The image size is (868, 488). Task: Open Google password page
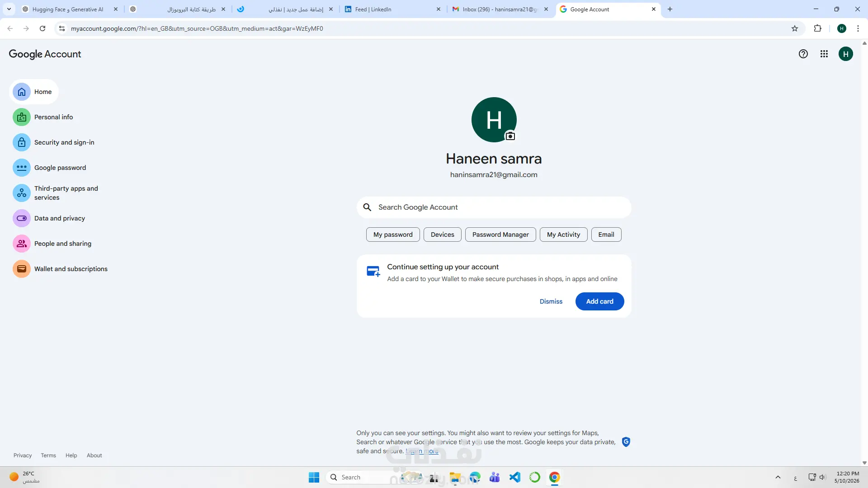point(49,168)
